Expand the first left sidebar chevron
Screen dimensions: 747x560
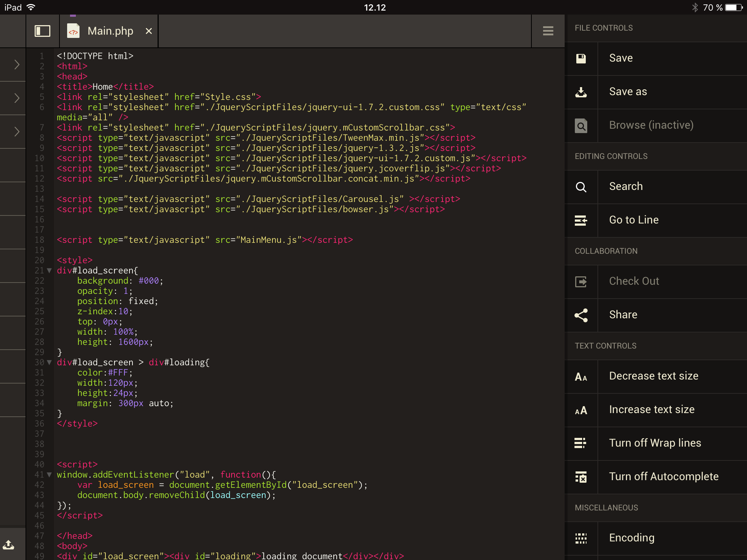click(x=16, y=65)
